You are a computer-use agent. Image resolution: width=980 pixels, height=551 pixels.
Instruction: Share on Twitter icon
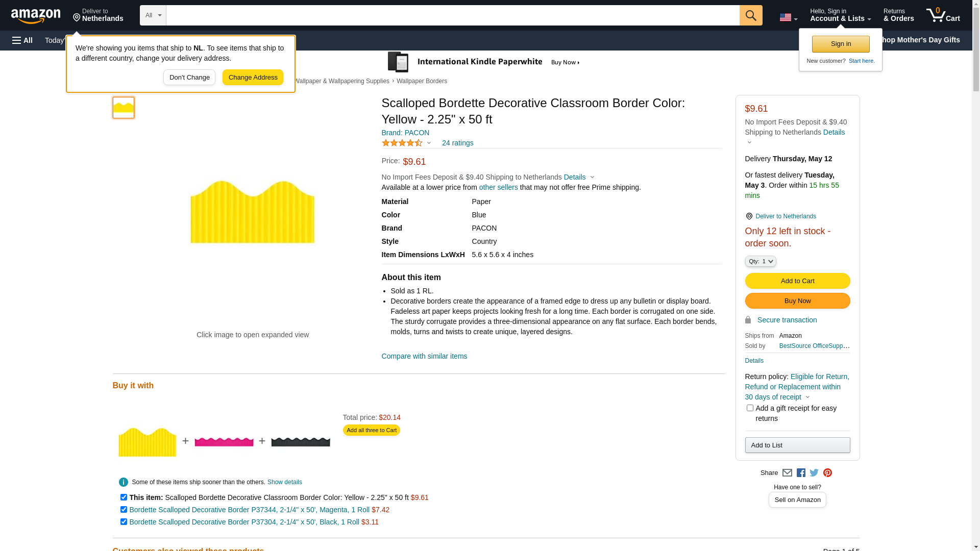[814, 473]
